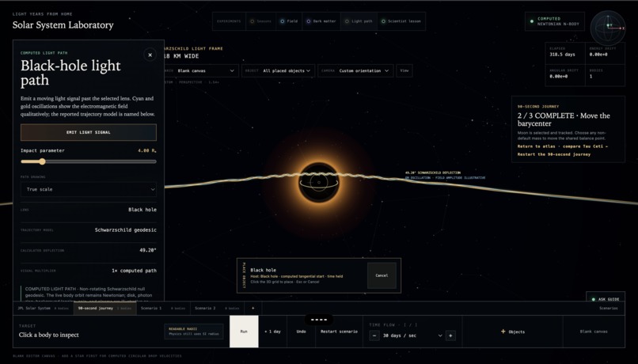This screenshot has width=638, height=364.
Task: Decrease time flow with minus button
Action: click(374, 336)
